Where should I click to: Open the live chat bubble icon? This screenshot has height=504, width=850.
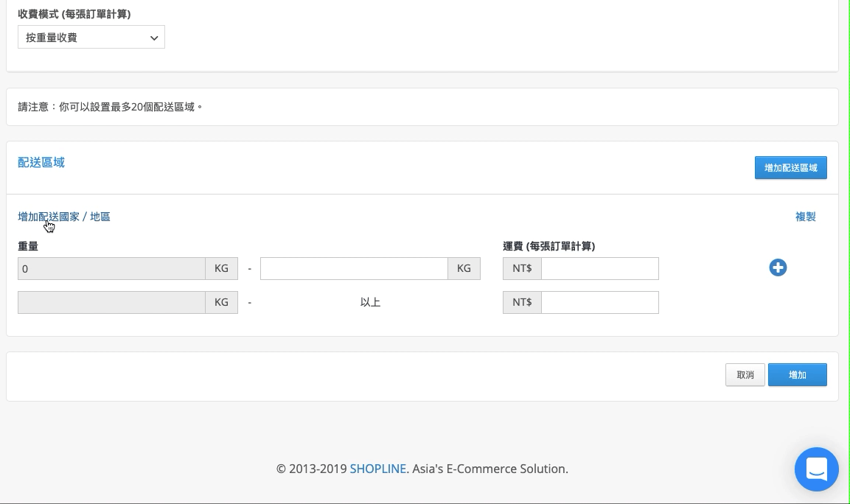[x=816, y=469]
